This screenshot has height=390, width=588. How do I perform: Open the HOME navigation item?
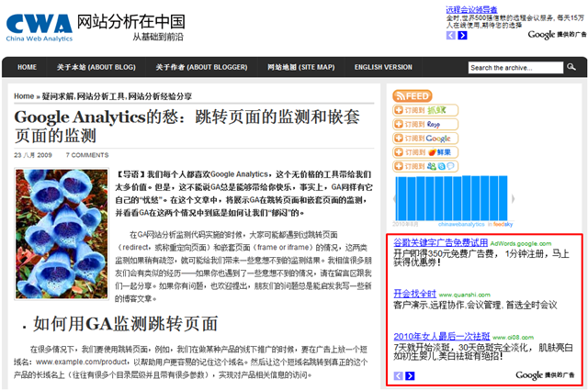click(x=27, y=67)
